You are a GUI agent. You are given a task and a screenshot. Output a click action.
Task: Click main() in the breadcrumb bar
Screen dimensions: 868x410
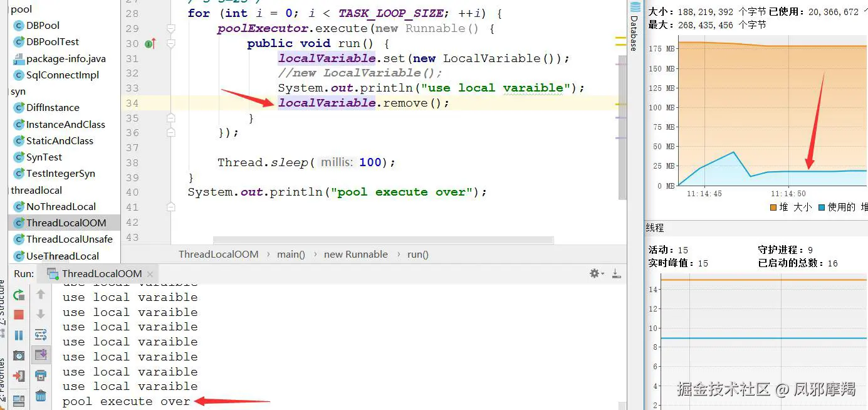[x=291, y=255]
